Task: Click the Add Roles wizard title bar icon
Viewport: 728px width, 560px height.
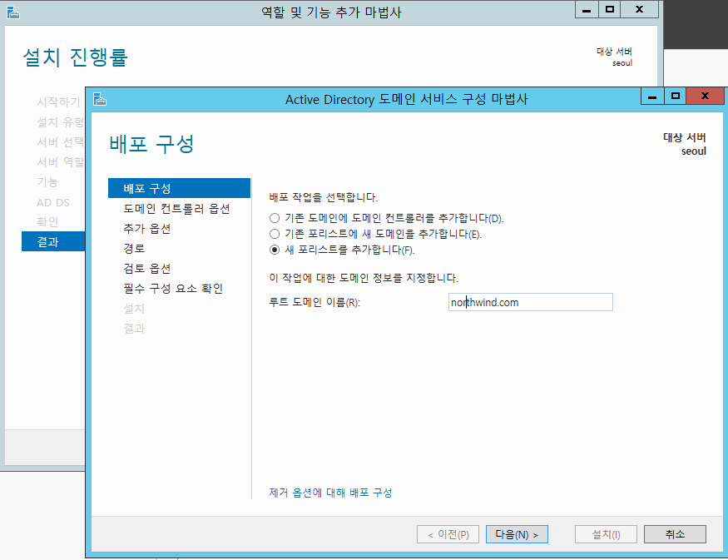Action: pos(13,12)
